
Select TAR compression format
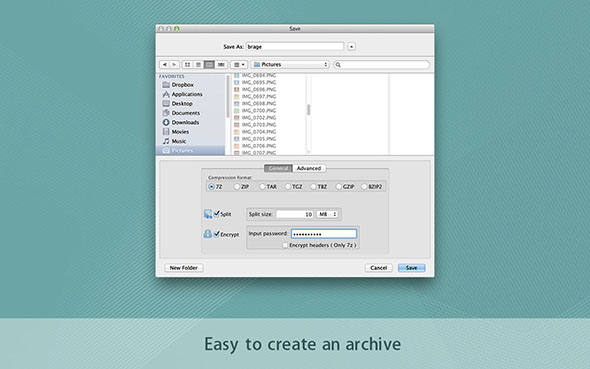[x=262, y=187]
